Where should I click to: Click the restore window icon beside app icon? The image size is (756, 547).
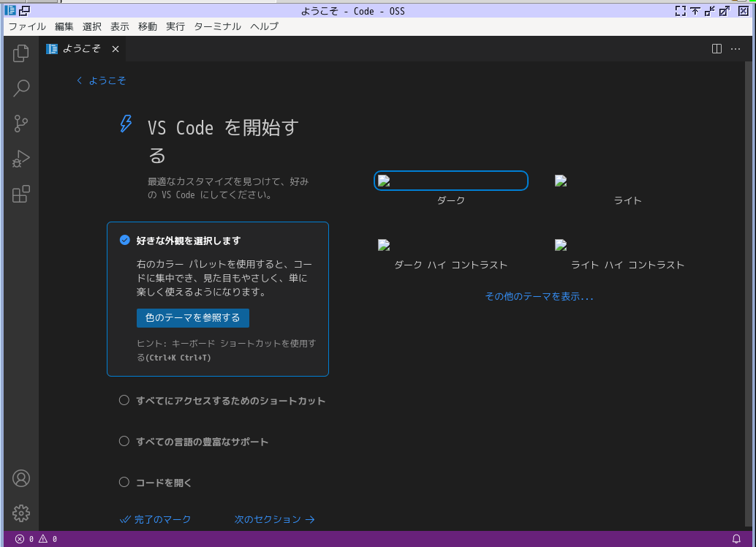pos(25,10)
